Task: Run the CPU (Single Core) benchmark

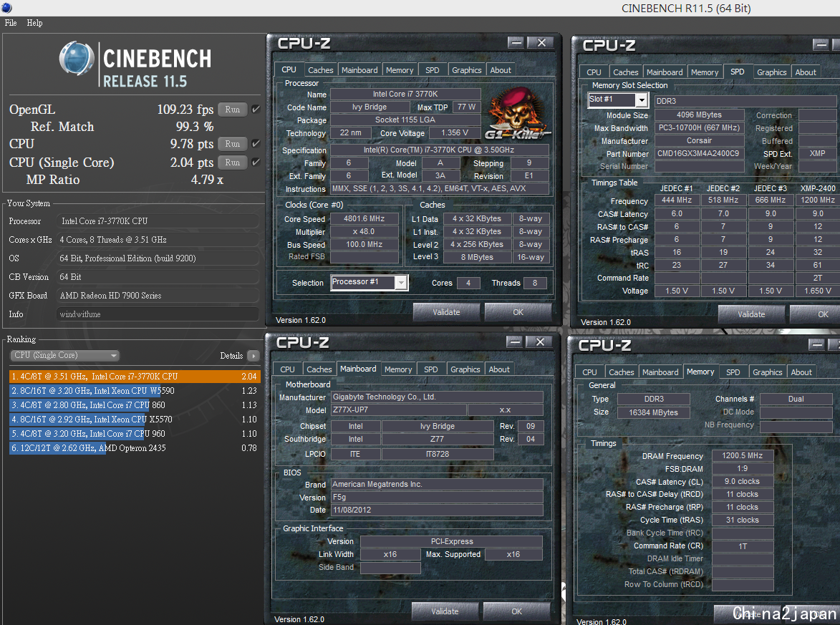Action: [x=233, y=163]
